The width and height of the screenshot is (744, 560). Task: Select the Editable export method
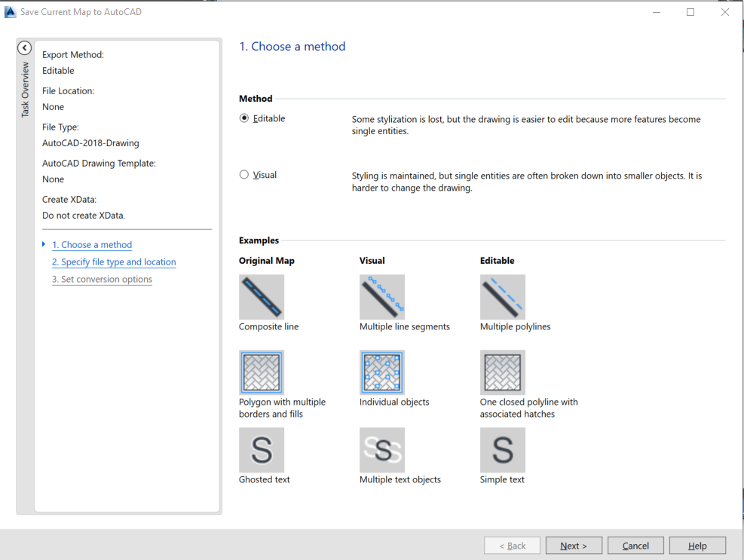243,118
